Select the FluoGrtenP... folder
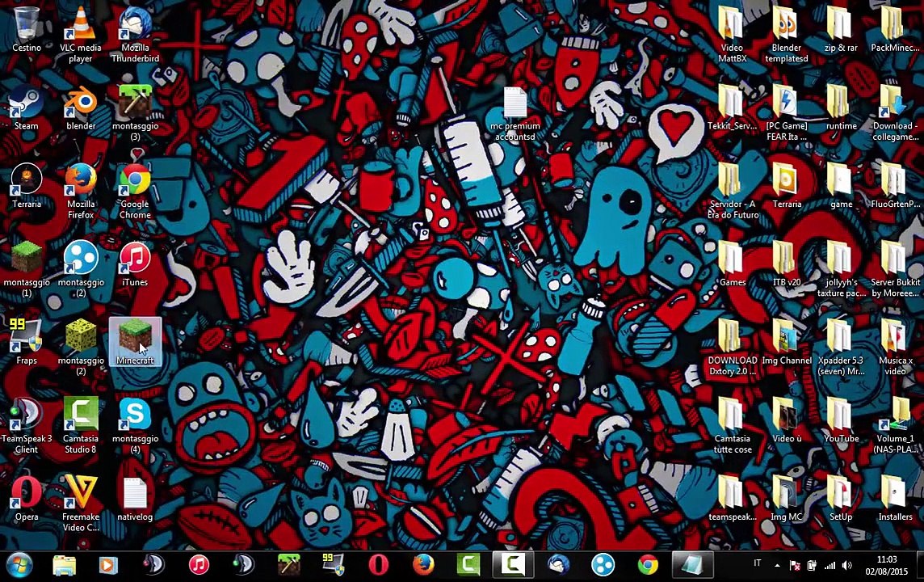924x582 pixels. (x=895, y=187)
